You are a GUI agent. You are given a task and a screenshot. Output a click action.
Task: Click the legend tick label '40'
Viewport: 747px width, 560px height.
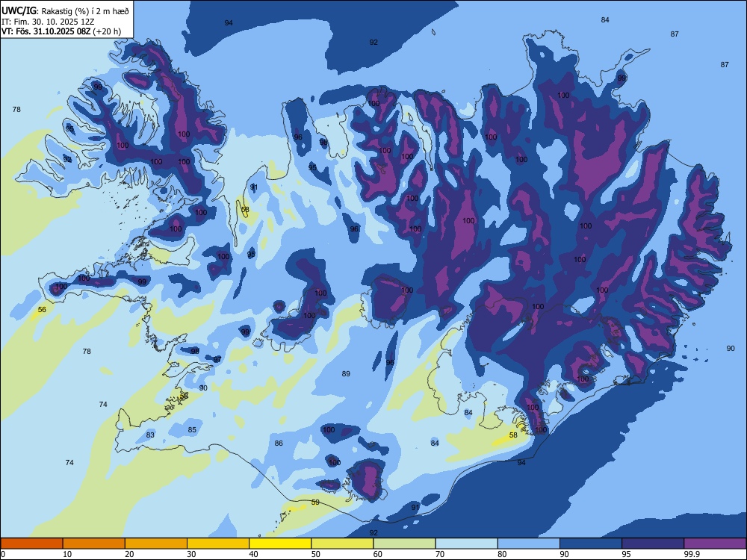tap(254, 554)
